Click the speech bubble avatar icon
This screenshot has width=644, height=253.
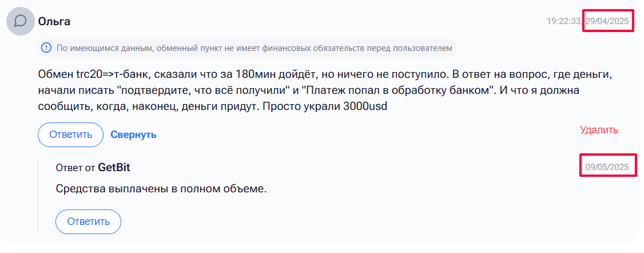coord(21,22)
